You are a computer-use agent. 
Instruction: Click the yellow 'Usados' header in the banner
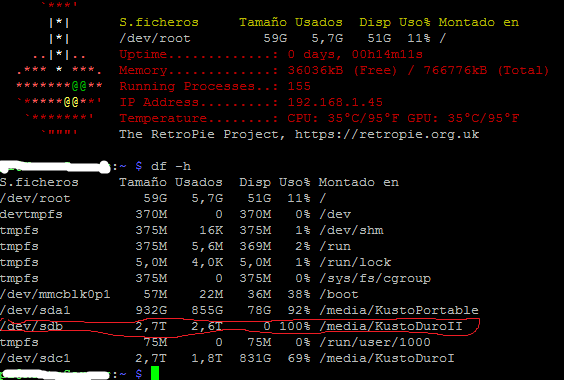coord(319,22)
